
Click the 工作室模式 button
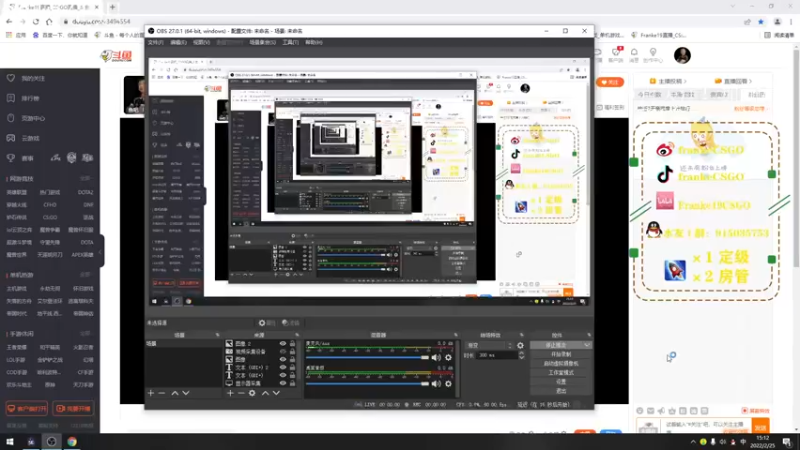coord(561,373)
